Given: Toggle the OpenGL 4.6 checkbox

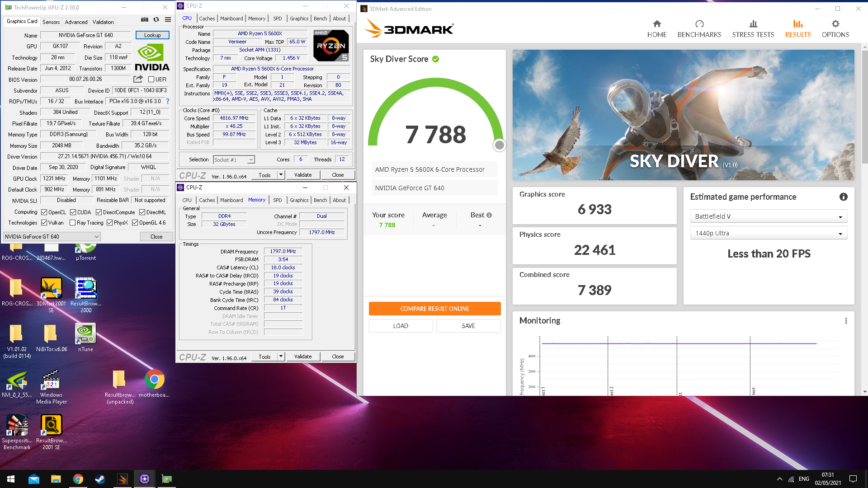Looking at the screenshot, I should click(x=135, y=223).
